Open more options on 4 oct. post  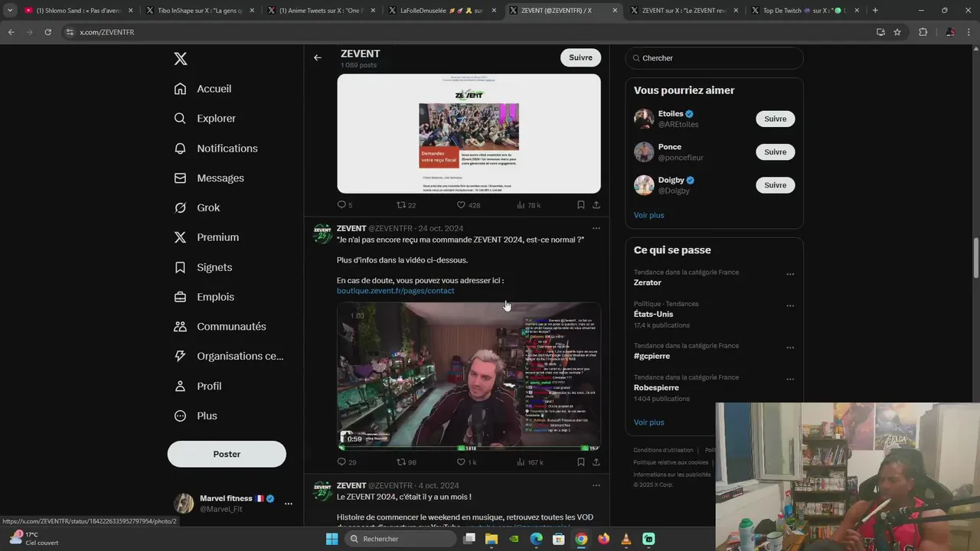(596, 485)
